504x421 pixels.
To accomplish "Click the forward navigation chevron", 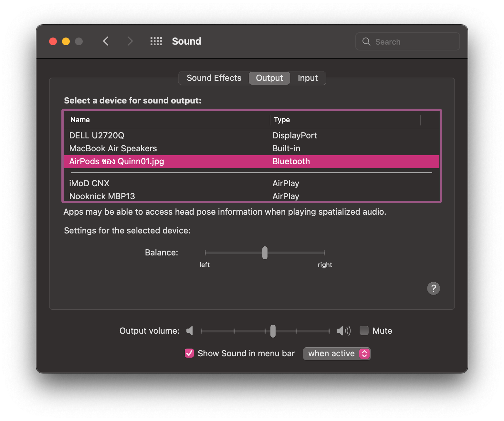I will point(130,41).
